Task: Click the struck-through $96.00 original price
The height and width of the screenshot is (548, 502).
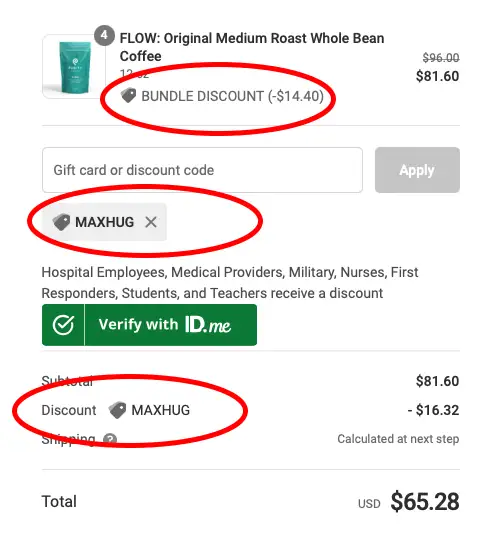Action: (x=441, y=58)
